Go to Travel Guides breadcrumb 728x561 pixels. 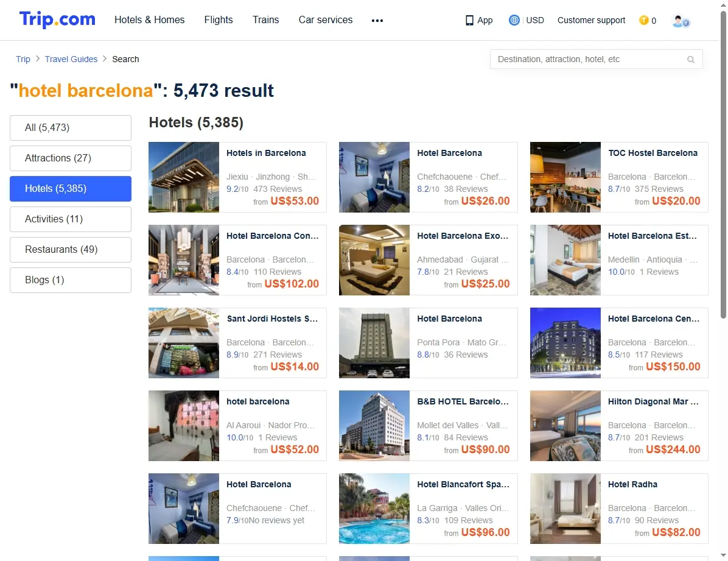pyautogui.click(x=71, y=59)
